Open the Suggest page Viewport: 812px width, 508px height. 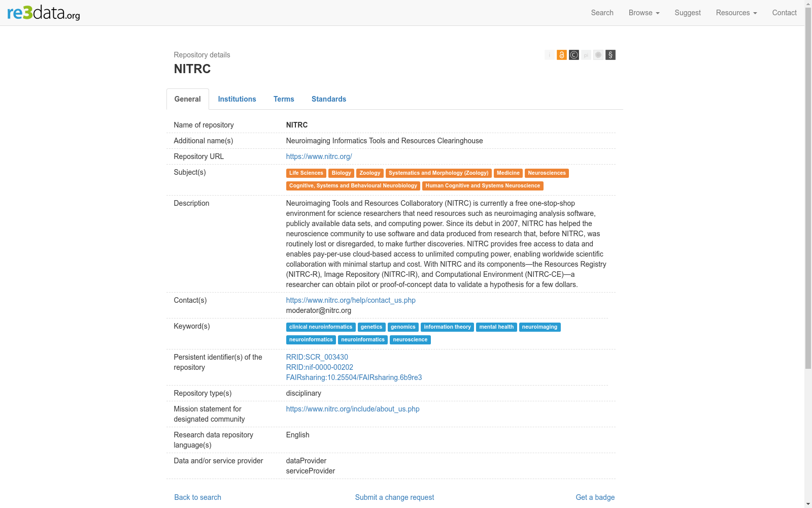[688, 13]
